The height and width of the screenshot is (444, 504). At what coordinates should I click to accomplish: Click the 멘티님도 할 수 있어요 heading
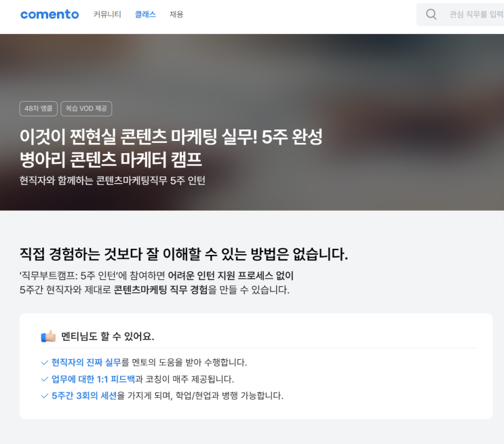coord(107,336)
